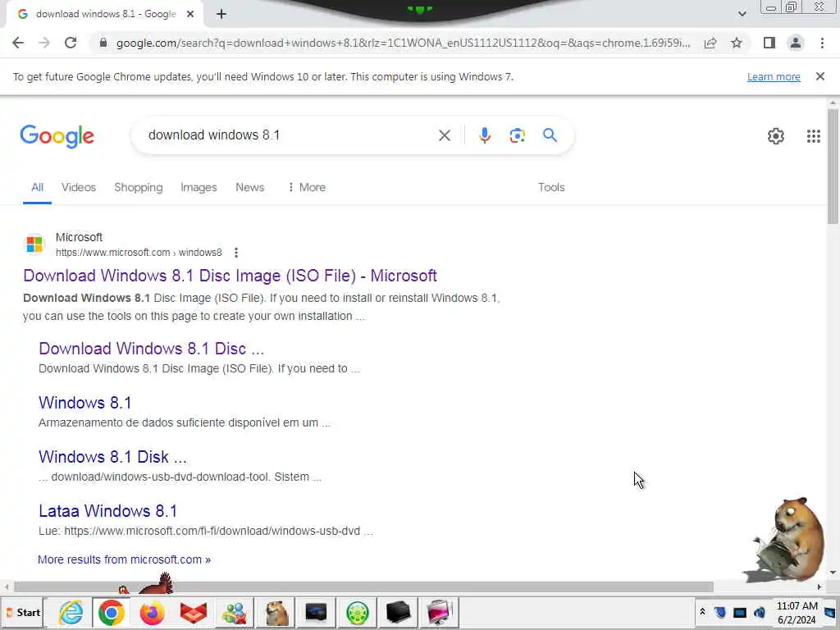This screenshot has height=630, width=840.
Task: Click the hamster taskbar icon
Action: [276, 612]
